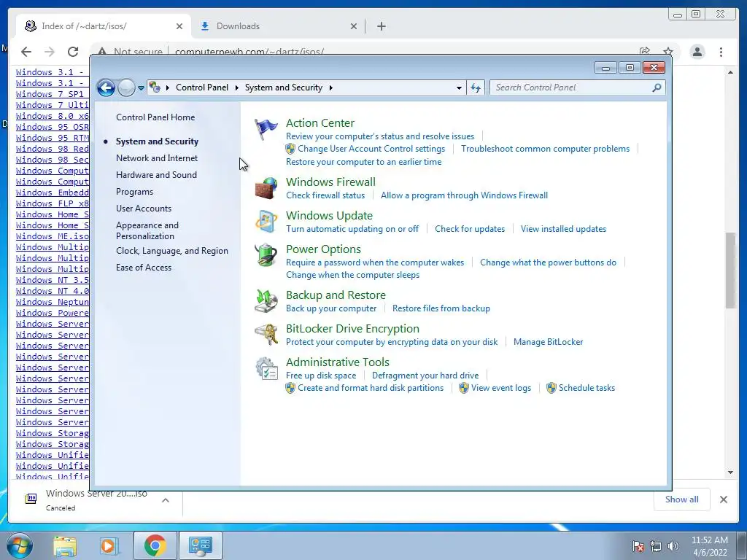
Task: Click Manage BitLocker link
Action: [x=549, y=342]
